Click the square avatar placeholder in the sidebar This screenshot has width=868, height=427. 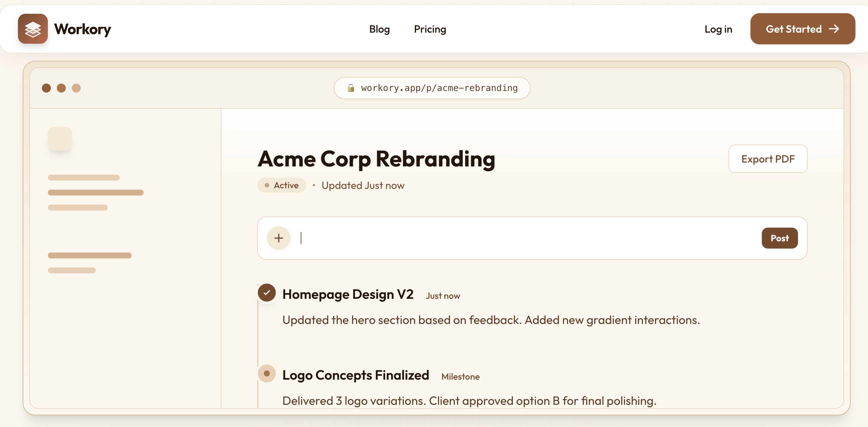click(60, 139)
